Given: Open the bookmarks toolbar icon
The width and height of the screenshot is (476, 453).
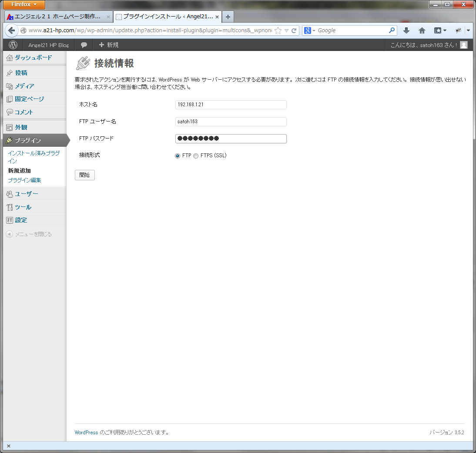Looking at the screenshot, I should click(x=438, y=30).
